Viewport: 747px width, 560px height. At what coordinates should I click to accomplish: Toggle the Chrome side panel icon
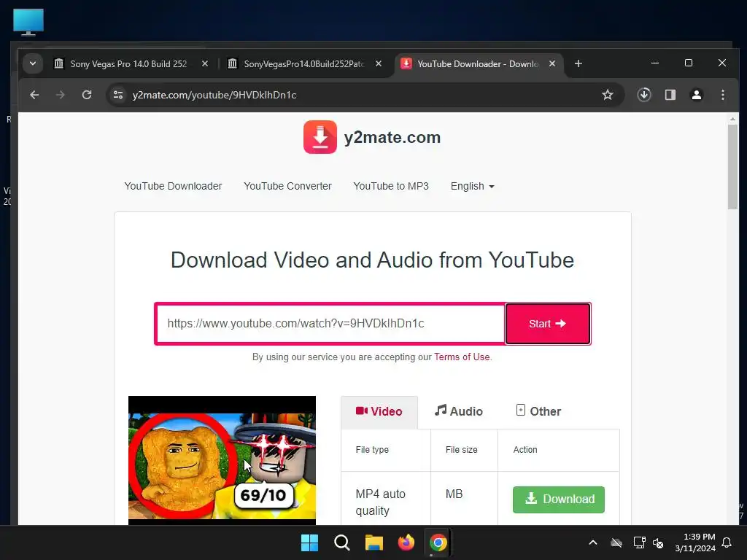670,95
